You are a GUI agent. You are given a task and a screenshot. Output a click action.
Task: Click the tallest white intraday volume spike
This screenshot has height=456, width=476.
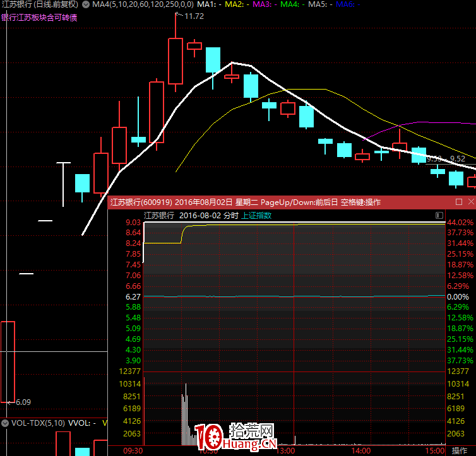(186, 414)
